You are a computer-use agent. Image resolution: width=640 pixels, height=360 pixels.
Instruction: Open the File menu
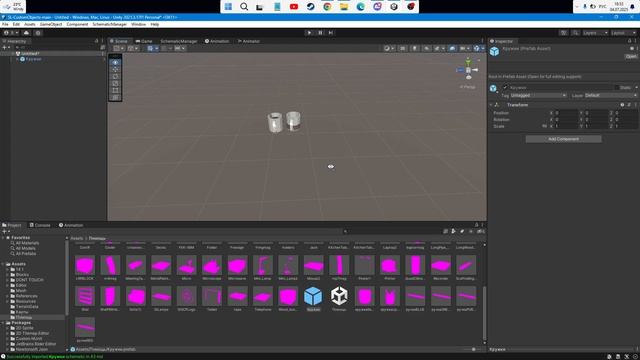click(5, 24)
